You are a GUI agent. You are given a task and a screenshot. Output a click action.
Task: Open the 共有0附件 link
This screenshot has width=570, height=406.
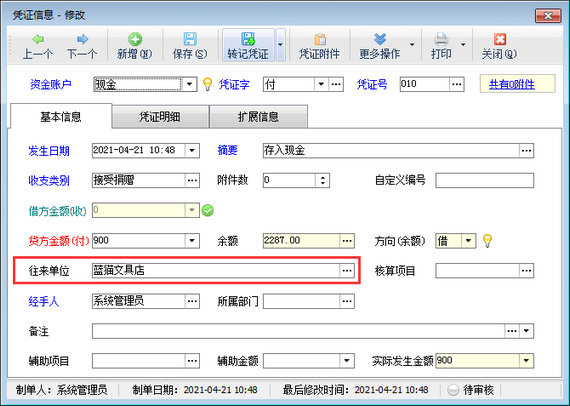click(x=511, y=85)
